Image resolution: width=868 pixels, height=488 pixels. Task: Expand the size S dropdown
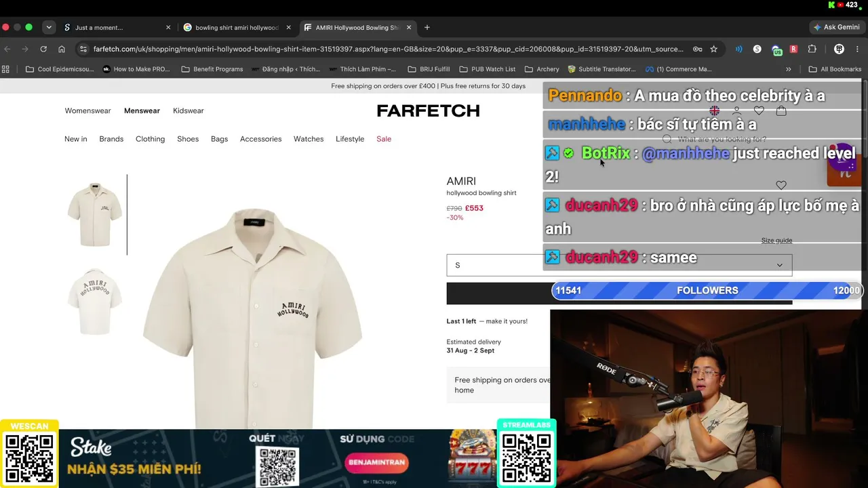point(619,265)
